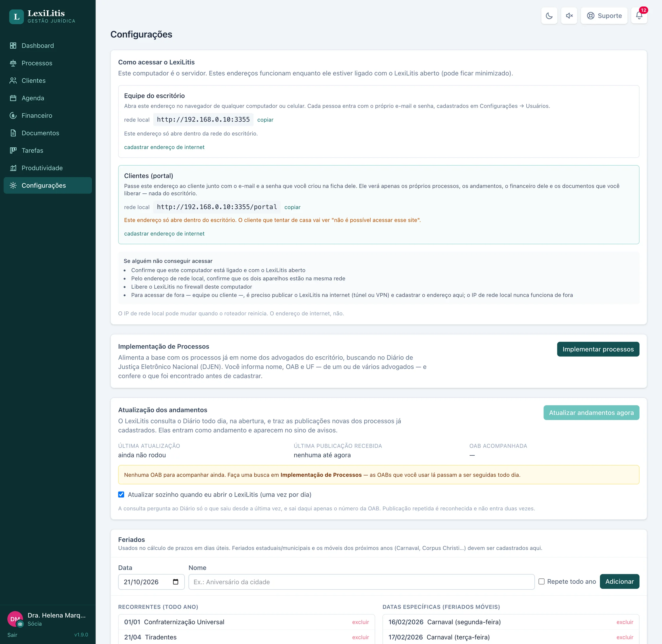
Task: Click the muted sound icon
Action: click(x=569, y=16)
